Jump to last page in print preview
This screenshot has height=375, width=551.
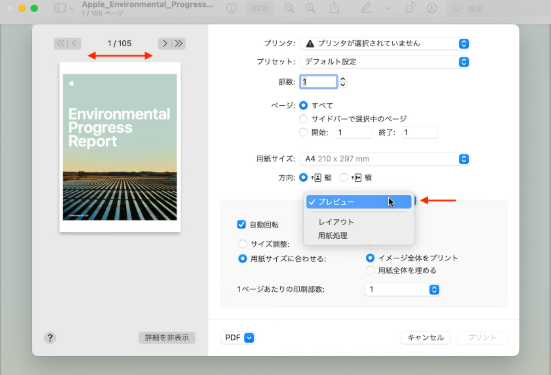(179, 43)
